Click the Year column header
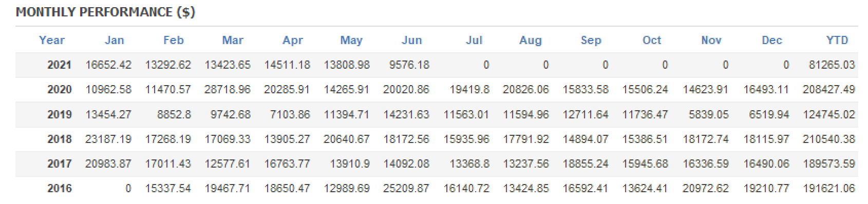Image resolution: width=868 pixels, height=204 pixels. pyautogui.click(x=52, y=40)
